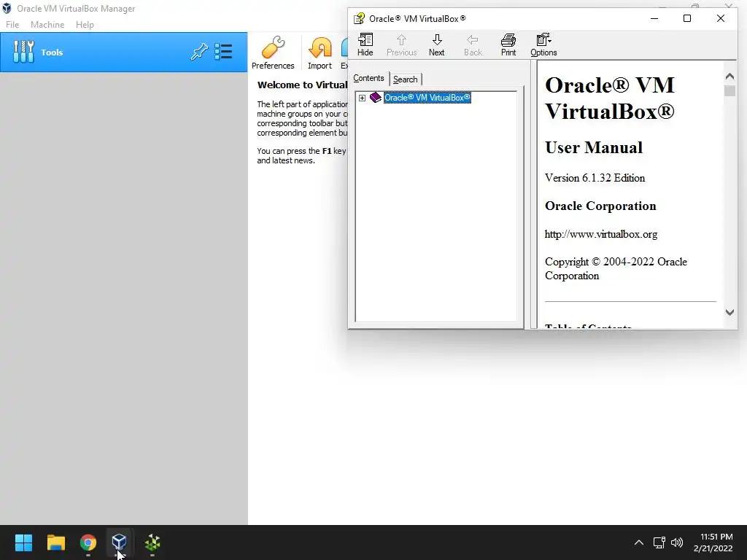The width and height of the screenshot is (747, 560).
Task: Open the File menu
Action: 12,25
